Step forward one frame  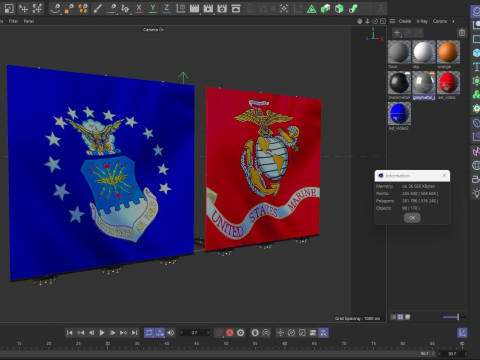113,333
